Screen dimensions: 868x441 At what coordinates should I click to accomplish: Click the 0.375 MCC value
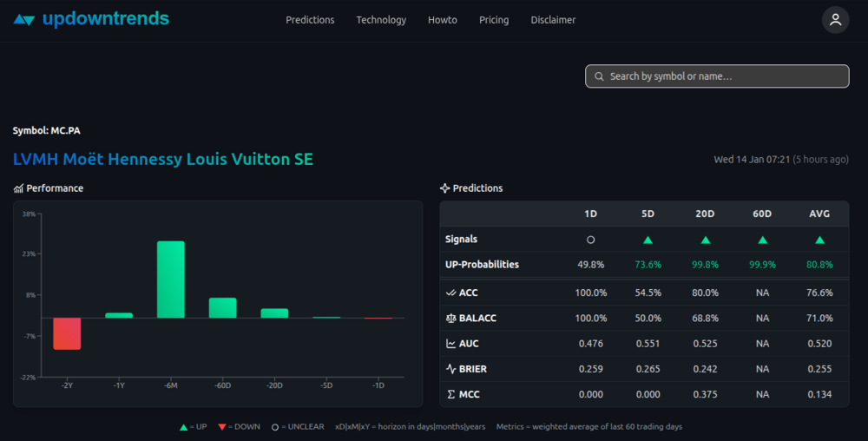(705, 394)
